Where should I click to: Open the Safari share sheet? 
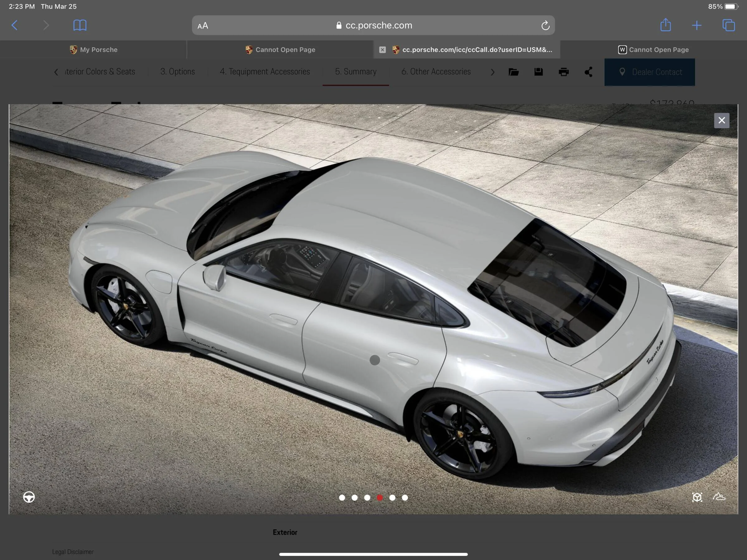click(x=666, y=25)
